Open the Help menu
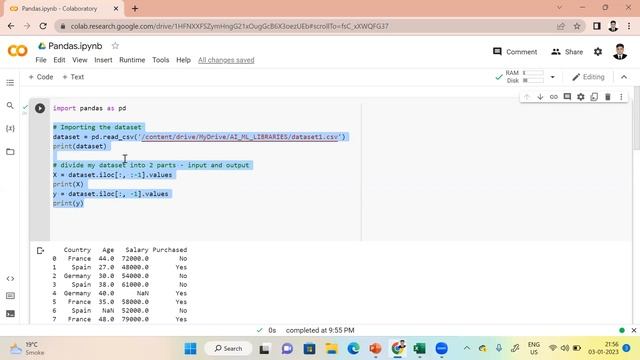 point(183,60)
